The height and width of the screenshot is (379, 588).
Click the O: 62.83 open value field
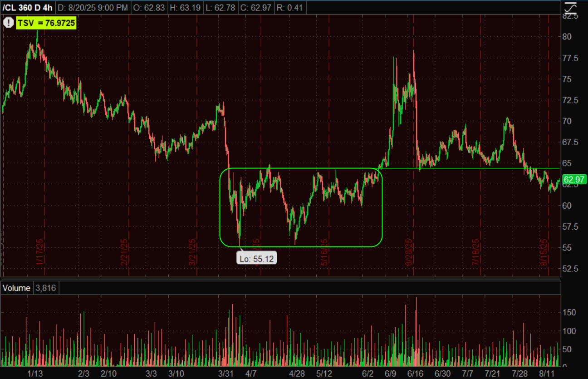[152, 8]
